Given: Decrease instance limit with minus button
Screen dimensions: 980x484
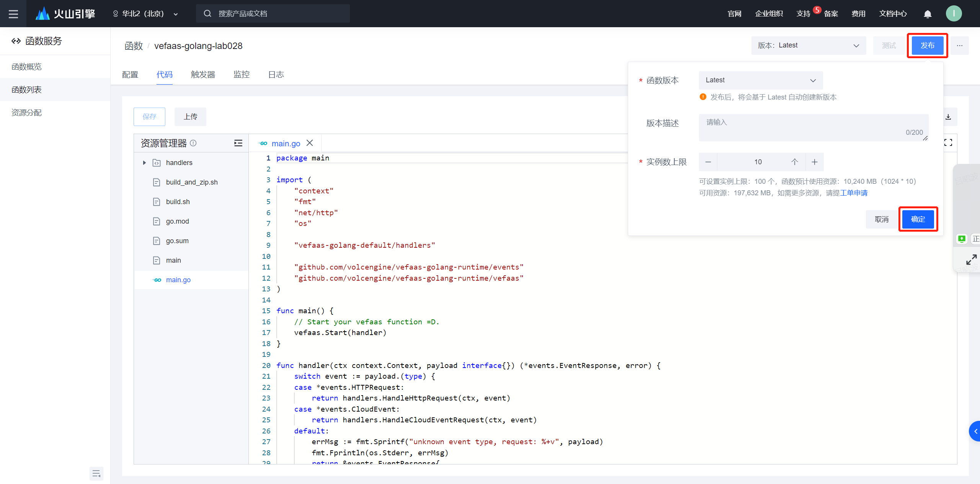Looking at the screenshot, I should (708, 162).
